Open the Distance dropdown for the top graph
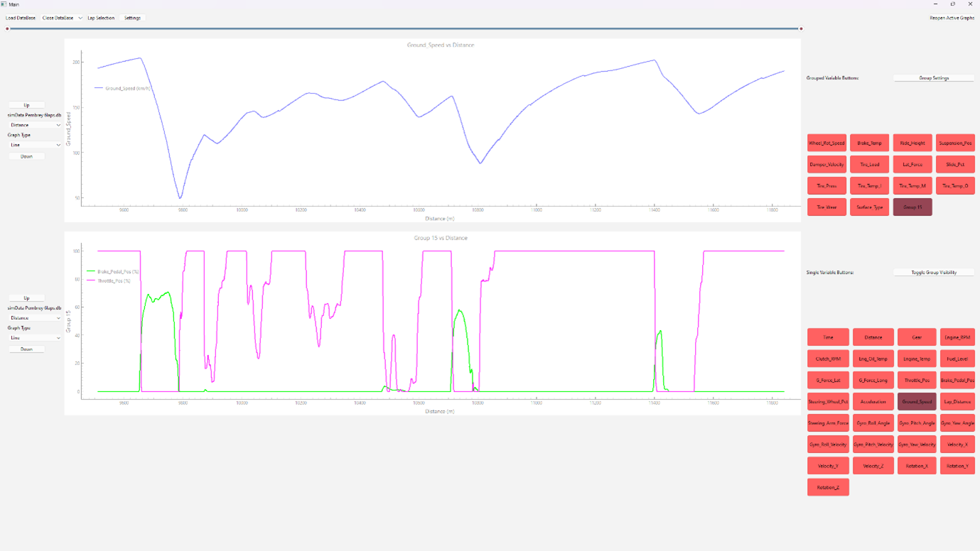This screenshot has height=551, width=980. [x=34, y=125]
